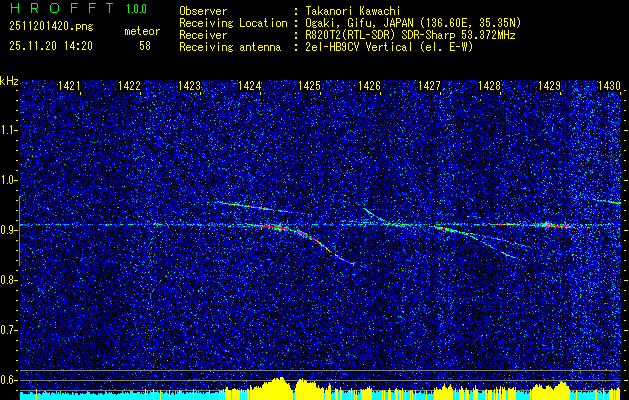
Task: Click the 1425 time axis label
Action: [x=310, y=86]
